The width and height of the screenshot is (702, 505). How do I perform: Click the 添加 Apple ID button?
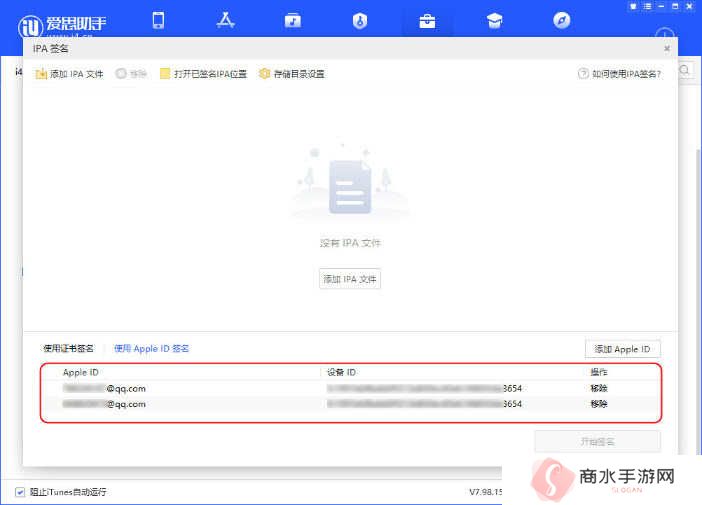pyautogui.click(x=622, y=349)
